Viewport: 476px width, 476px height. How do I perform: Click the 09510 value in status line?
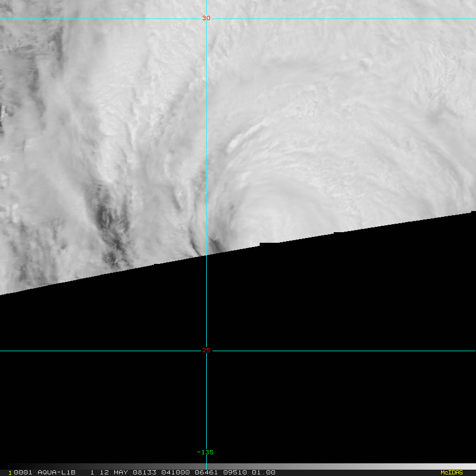(235, 472)
